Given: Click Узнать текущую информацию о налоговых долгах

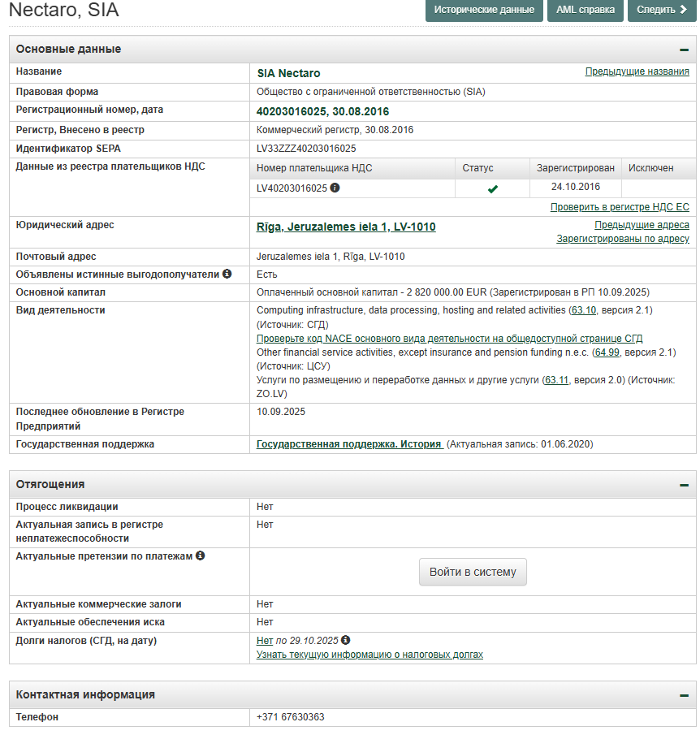Looking at the screenshot, I should (369, 655).
